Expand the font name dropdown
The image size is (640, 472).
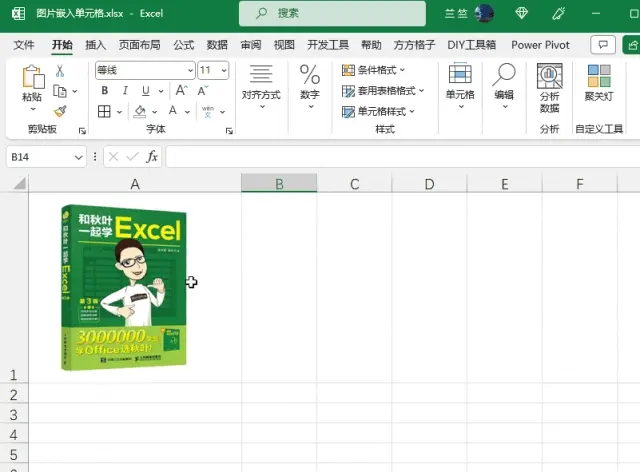pos(190,70)
